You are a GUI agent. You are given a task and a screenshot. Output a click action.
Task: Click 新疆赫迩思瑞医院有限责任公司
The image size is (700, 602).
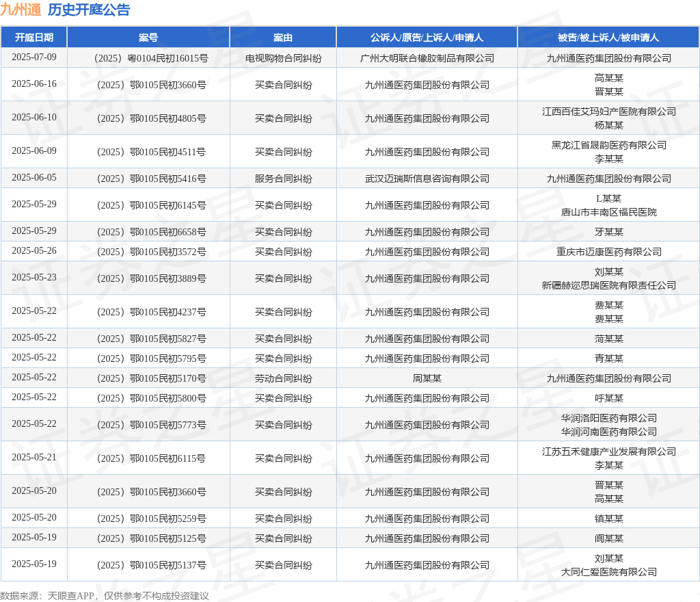tap(609, 285)
